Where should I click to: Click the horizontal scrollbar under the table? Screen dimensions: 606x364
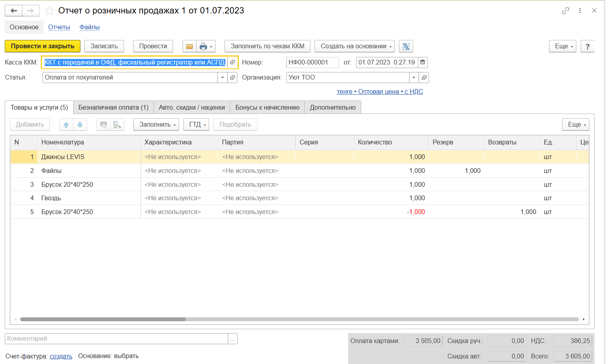pyautogui.click(x=103, y=319)
